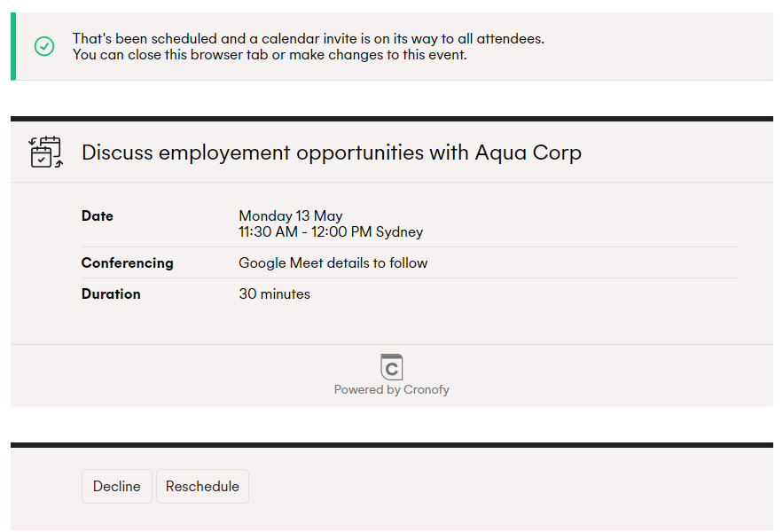
Task: Click the Conferencing row label
Action: [x=128, y=262]
